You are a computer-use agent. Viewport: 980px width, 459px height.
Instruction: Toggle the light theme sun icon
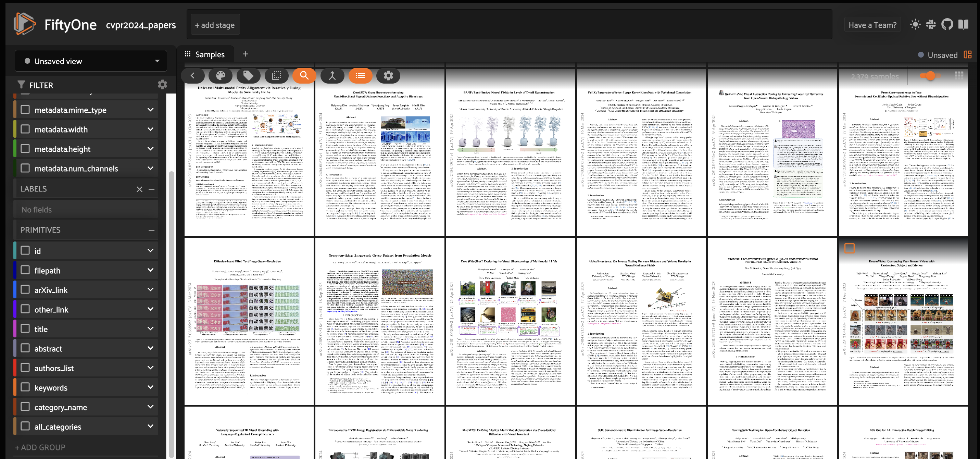coord(915,25)
